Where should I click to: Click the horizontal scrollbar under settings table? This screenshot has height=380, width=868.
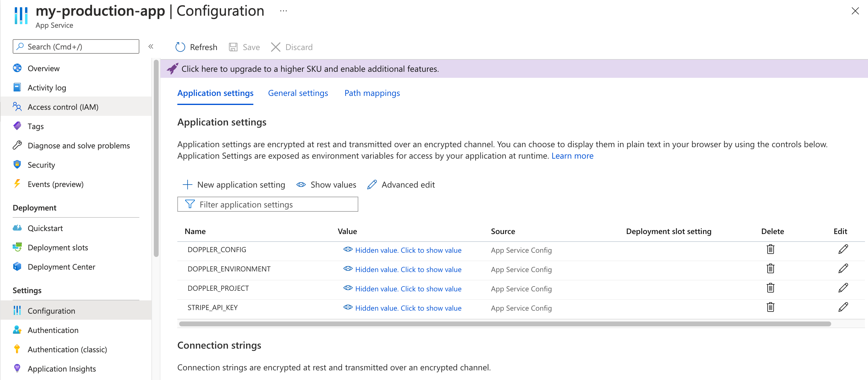(x=505, y=324)
